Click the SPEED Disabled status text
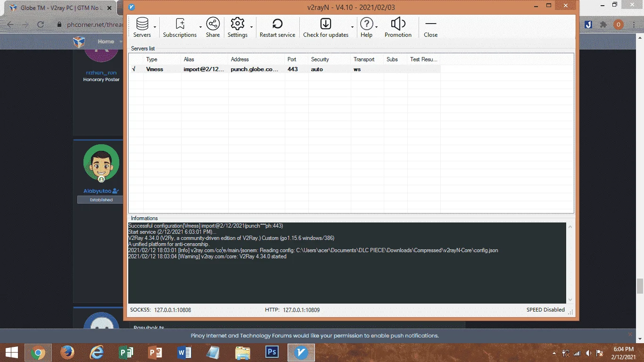This screenshot has width=644, height=362. [x=545, y=310]
